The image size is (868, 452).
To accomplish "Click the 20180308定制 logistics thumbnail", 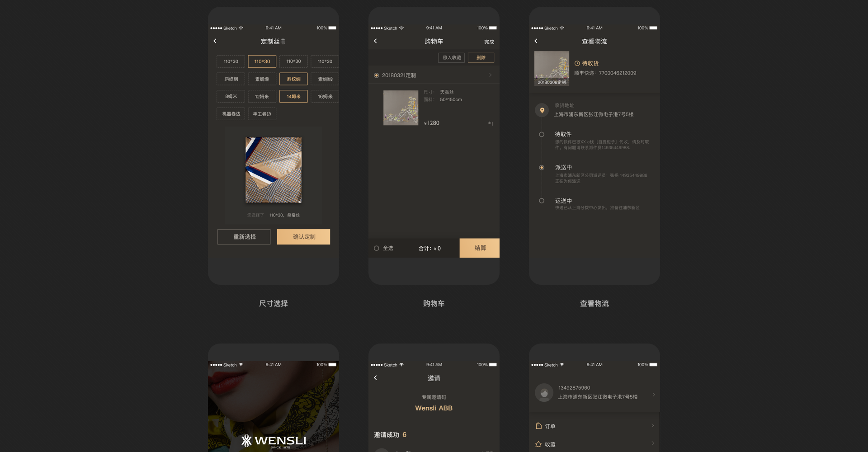I will coord(552,68).
